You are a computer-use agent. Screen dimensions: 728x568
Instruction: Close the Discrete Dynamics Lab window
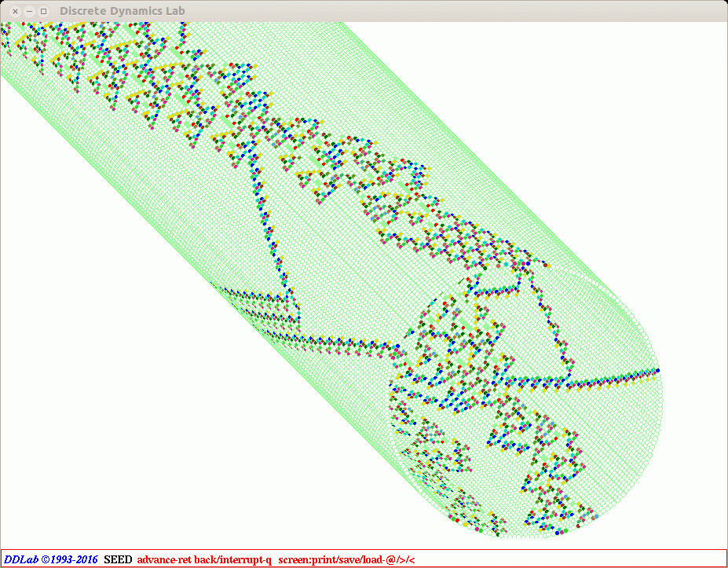(16, 11)
